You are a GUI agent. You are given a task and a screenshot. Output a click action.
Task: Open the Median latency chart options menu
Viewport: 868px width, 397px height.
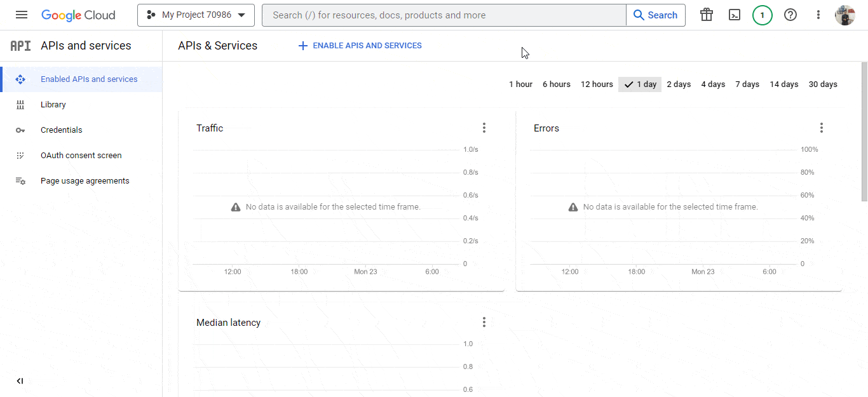[x=484, y=322]
